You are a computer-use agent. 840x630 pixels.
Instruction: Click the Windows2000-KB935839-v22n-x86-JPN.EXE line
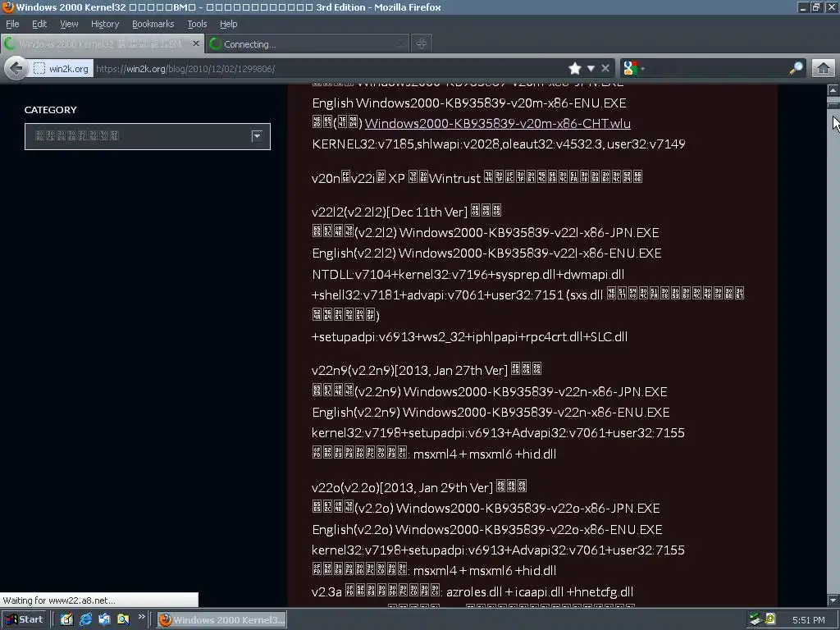pyautogui.click(x=490, y=391)
